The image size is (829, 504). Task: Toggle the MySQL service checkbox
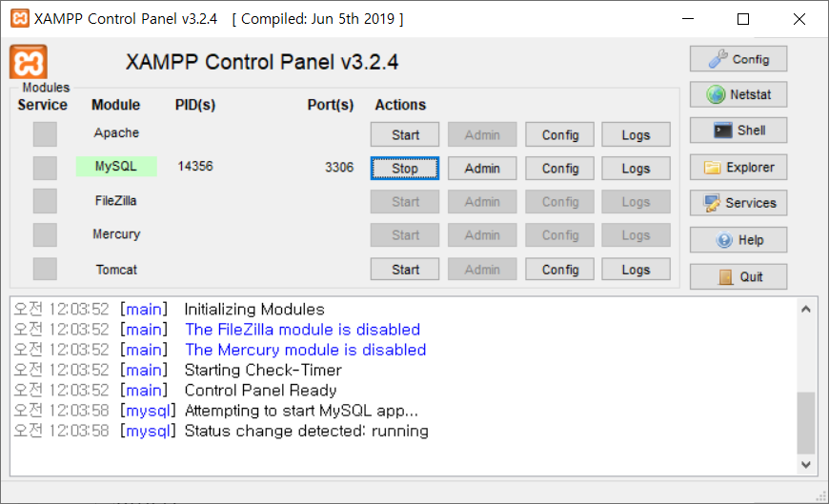(x=45, y=168)
